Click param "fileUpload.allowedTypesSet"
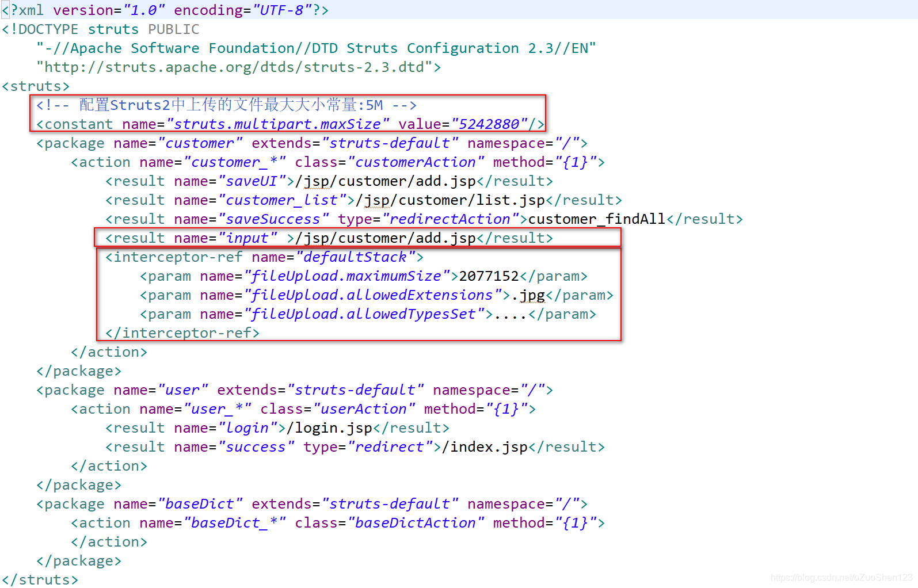Image resolution: width=918 pixels, height=588 pixels. 364,314
